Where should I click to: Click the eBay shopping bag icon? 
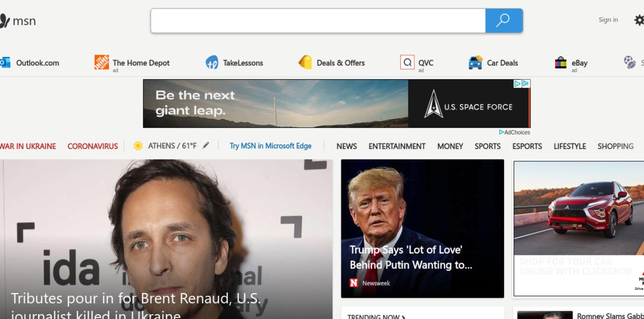click(x=561, y=63)
